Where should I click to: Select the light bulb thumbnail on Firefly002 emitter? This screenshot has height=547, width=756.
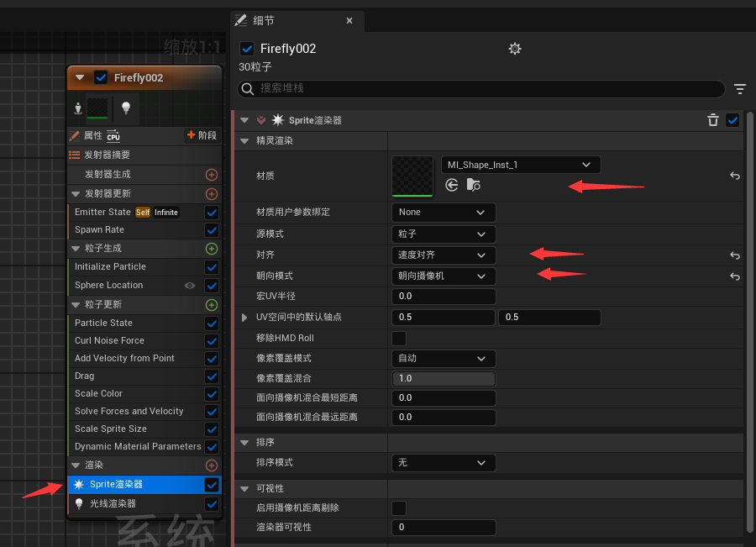[x=128, y=108]
